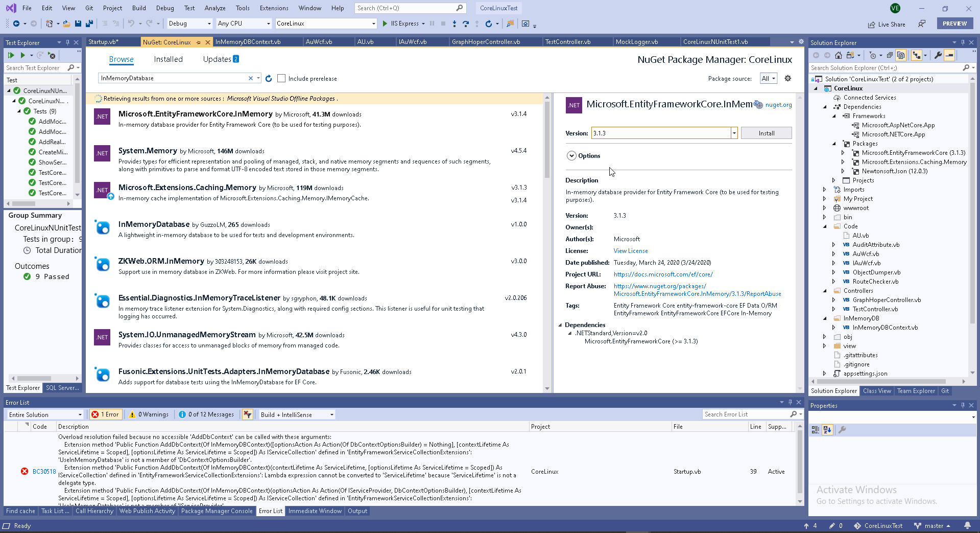The height and width of the screenshot is (533, 980).
Task: Click the Home icon in Solution Explorer
Action: tap(839, 55)
